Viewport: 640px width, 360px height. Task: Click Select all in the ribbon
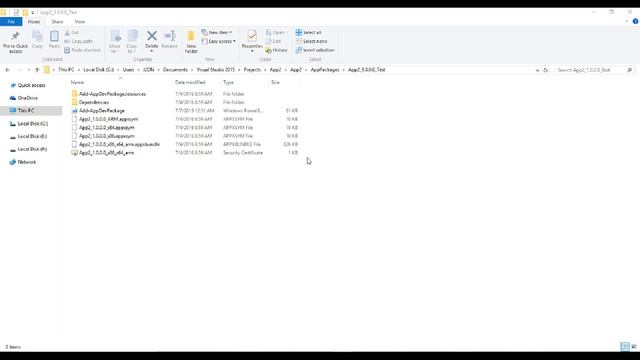pyautogui.click(x=309, y=33)
